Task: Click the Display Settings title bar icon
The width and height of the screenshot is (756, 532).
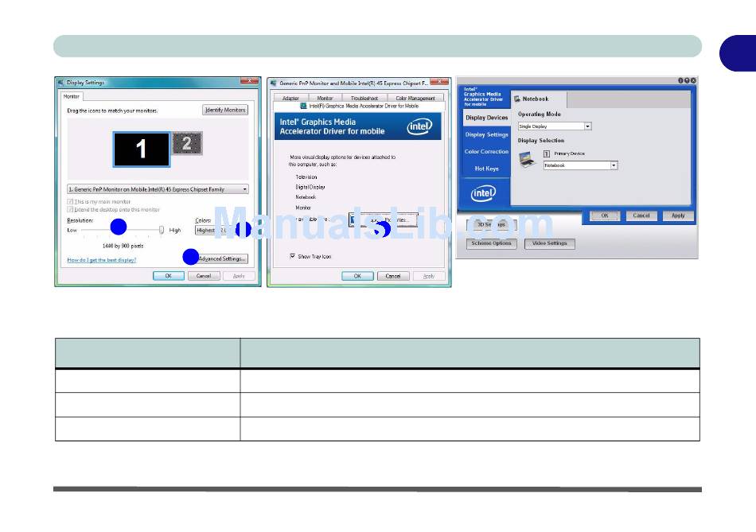Action: [x=60, y=83]
